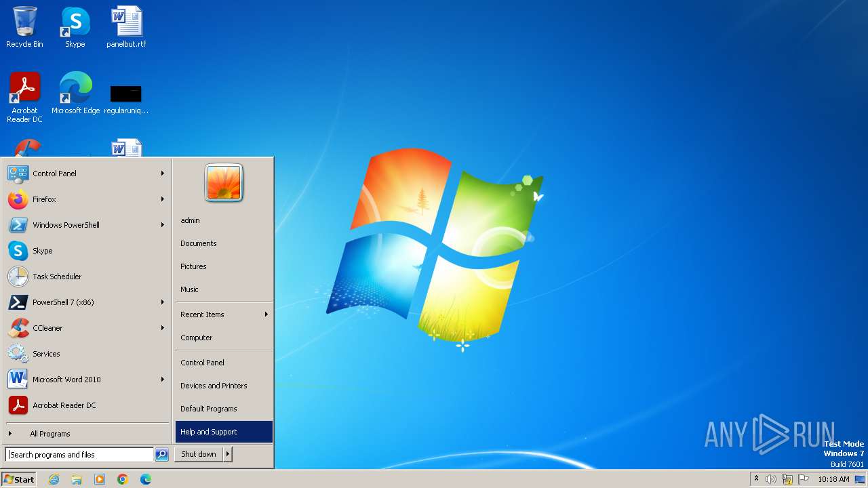Click Search programs and files field

[79, 455]
